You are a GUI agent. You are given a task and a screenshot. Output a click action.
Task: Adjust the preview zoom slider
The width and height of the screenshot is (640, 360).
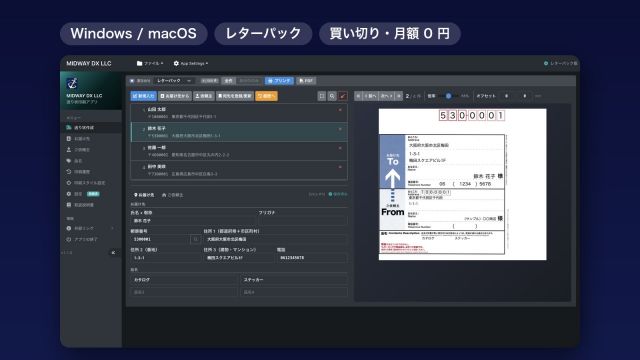(448, 96)
